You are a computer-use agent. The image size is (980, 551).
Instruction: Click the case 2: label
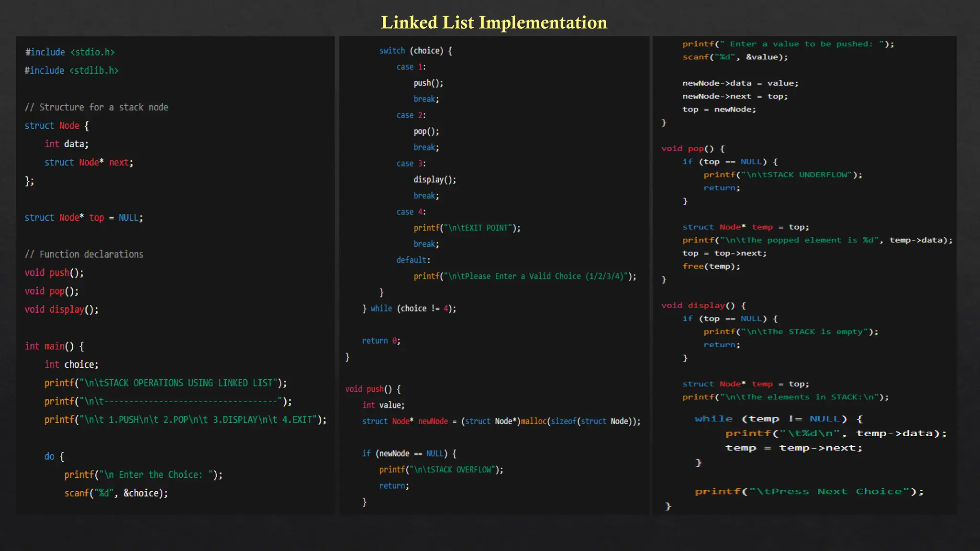tap(411, 115)
